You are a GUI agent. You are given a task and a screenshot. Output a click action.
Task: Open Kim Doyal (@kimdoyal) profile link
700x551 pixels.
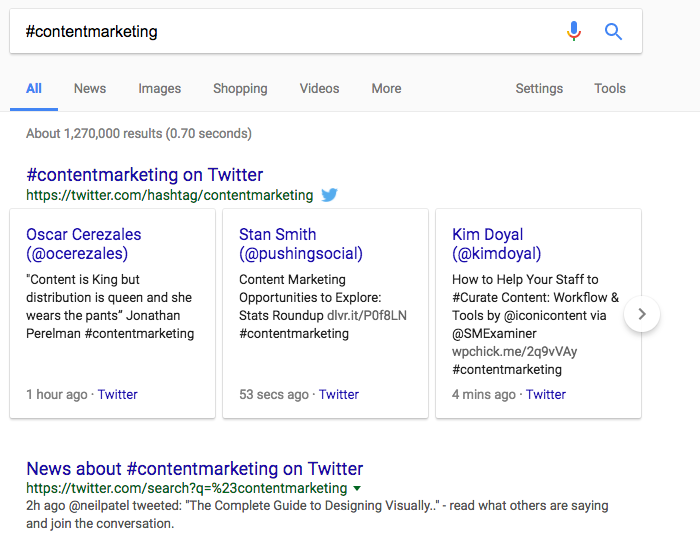pyautogui.click(x=496, y=244)
